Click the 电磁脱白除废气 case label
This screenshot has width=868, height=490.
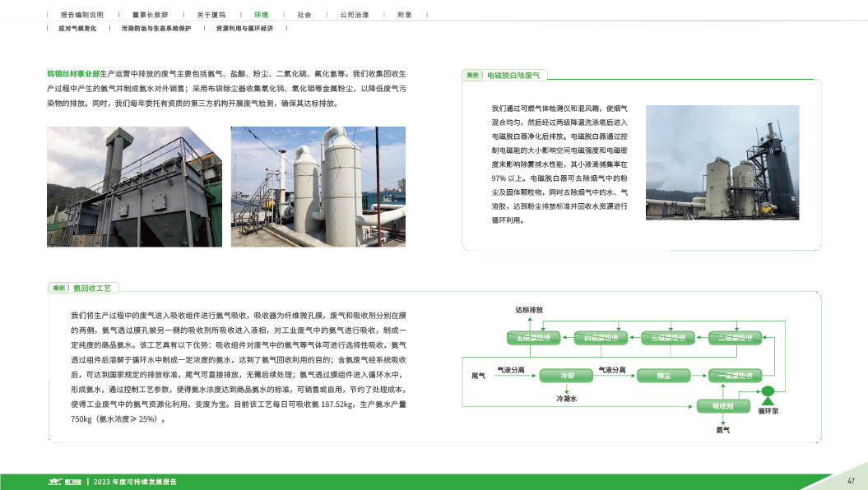coord(513,75)
